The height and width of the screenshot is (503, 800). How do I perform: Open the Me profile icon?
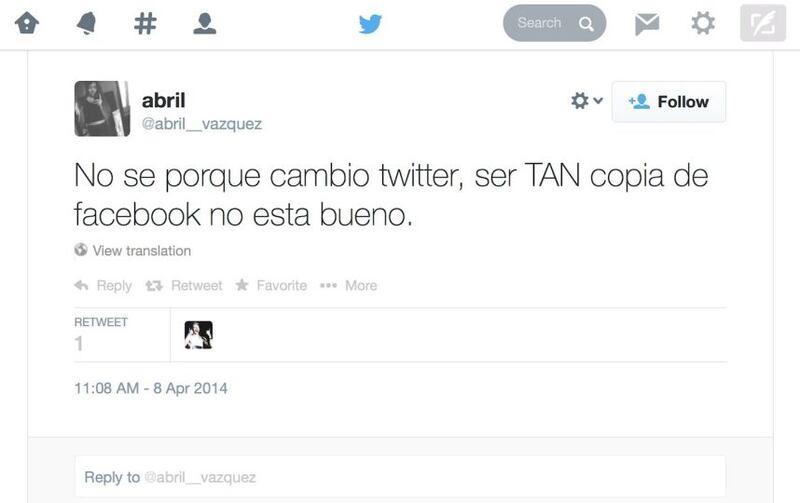tap(205, 23)
